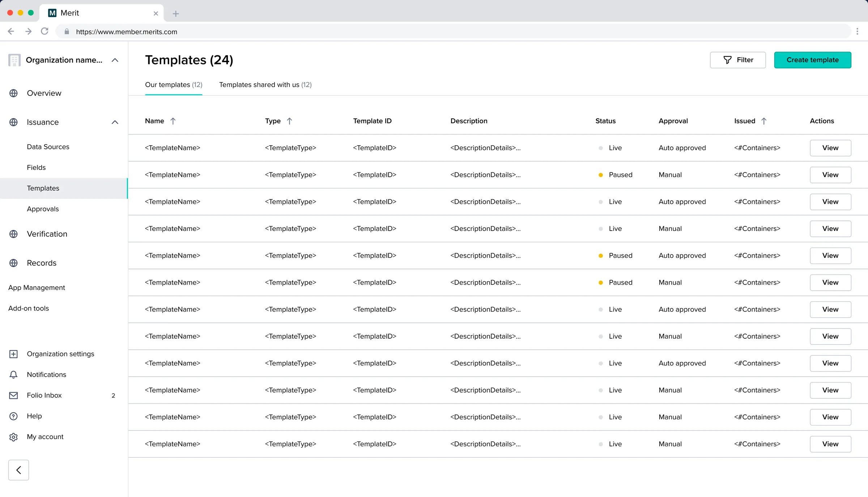This screenshot has height=497, width=868.
Task: Collapse the Issuance section chevron
Action: [x=115, y=122]
